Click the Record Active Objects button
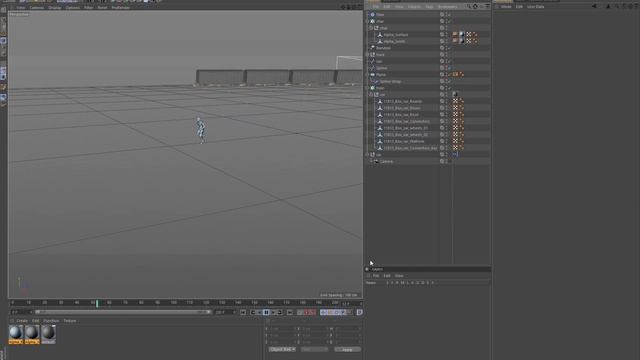 [x=300, y=312]
